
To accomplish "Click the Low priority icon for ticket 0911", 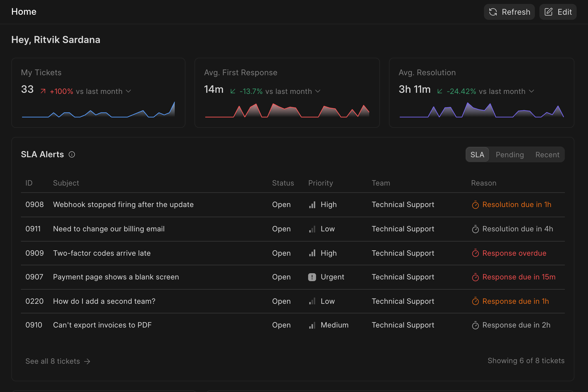I will point(312,229).
